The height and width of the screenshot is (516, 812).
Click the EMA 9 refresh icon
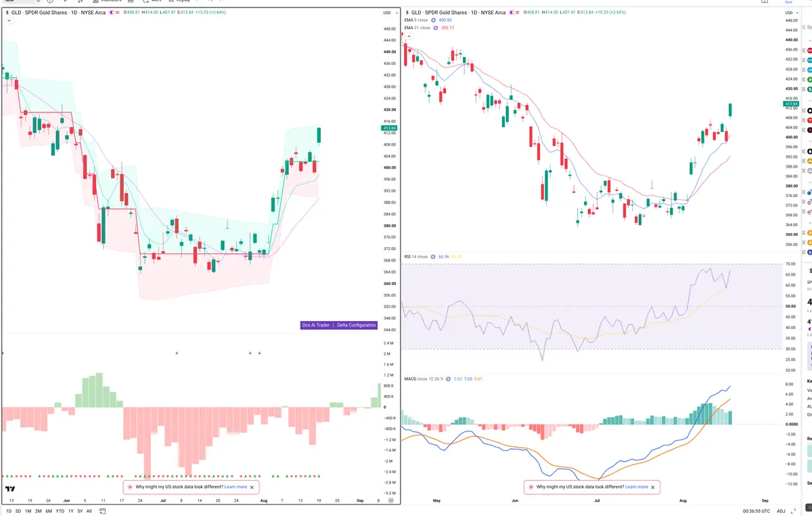[x=434, y=20]
